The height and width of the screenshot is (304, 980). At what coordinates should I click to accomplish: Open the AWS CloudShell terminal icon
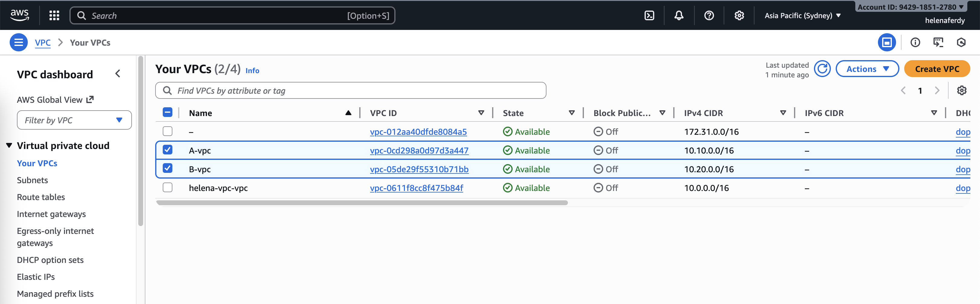[x=649, y=16]
